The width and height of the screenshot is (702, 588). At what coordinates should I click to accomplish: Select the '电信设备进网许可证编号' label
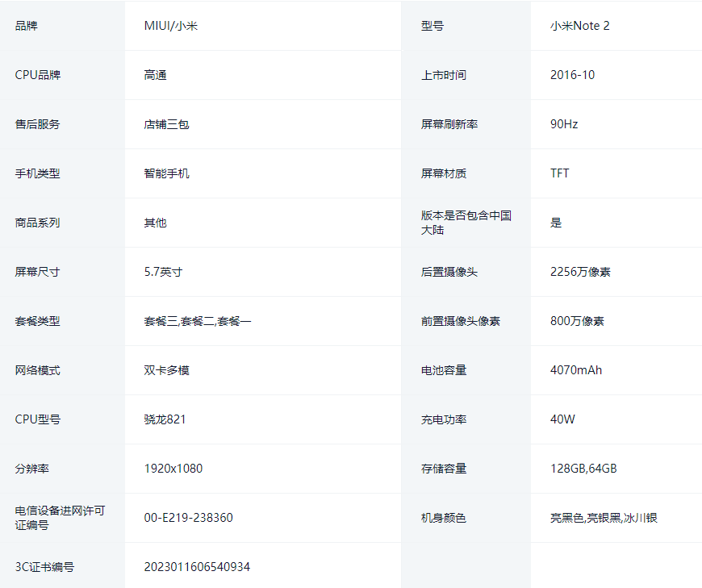(60, 518)
